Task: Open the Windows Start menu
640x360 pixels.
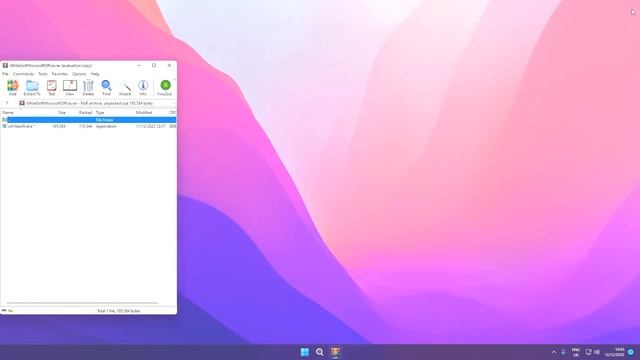Action: [x=304, y=352]
